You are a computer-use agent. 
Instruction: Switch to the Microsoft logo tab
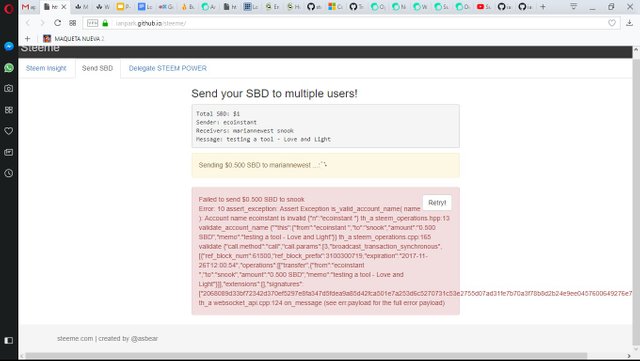click(335, 7)
